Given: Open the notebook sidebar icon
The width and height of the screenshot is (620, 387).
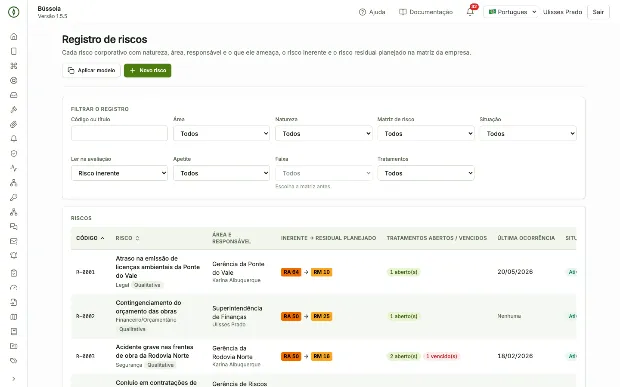Looking at the screenshot, I should [13, 331].
